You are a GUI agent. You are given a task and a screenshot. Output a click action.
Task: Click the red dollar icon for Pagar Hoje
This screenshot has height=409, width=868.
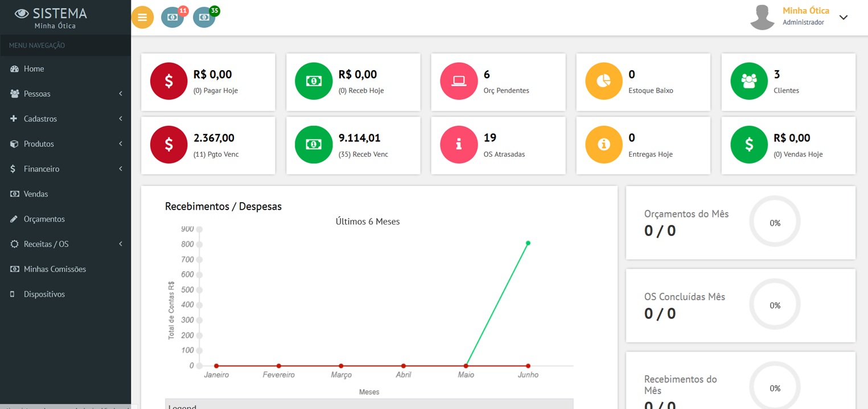click(168, 81)
